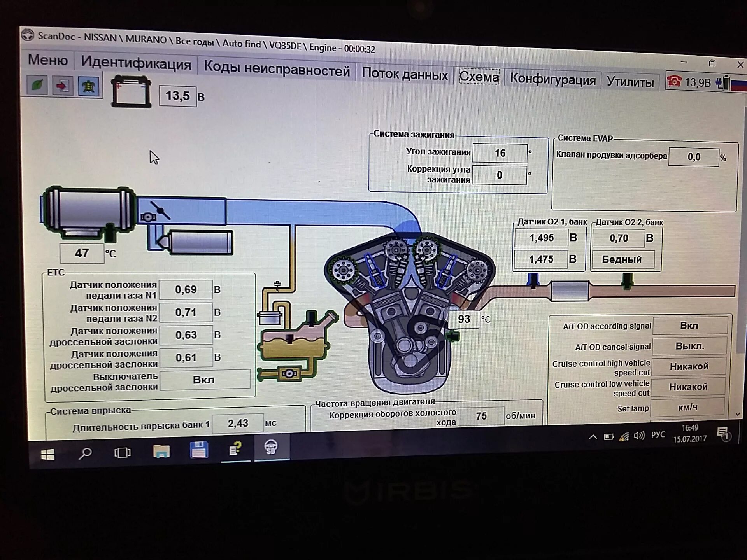Viewport: 747px width, 560px height.
Task: Open the Утилиты tab
Action: click(630, 82)
